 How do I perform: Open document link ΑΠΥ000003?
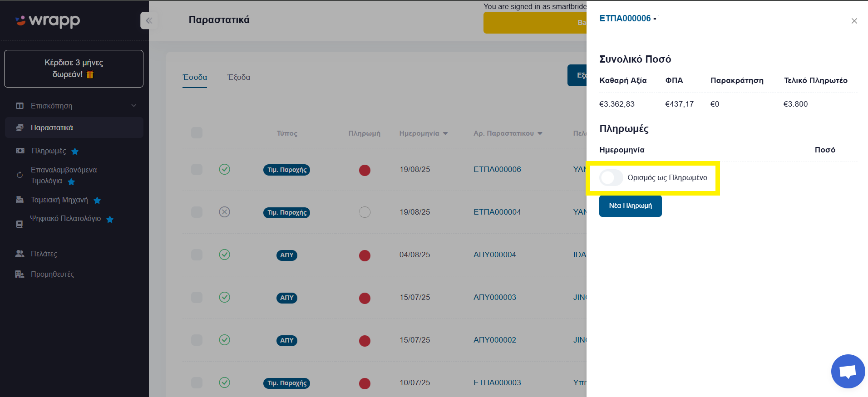pos(494,297)
